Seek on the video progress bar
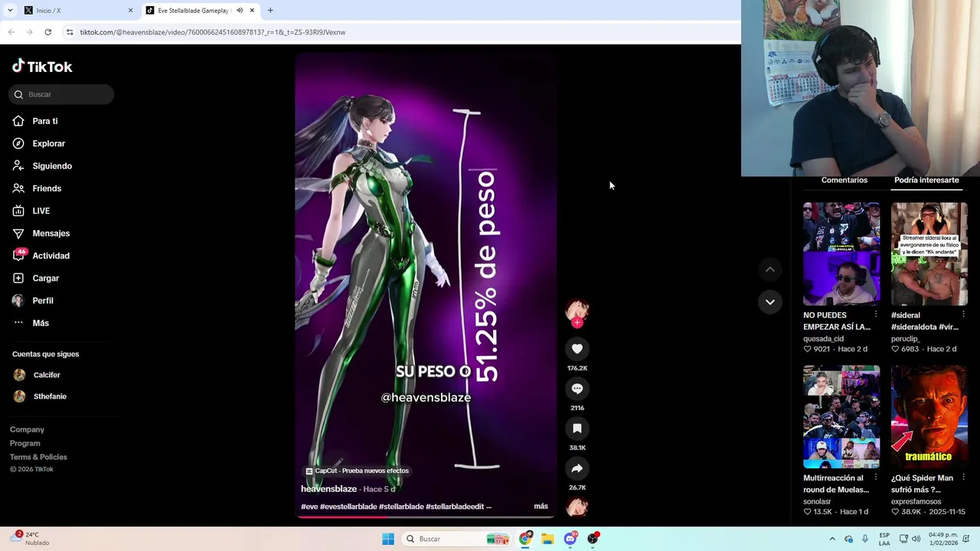Viewport: 980px width, 551px height. [426, 517]
